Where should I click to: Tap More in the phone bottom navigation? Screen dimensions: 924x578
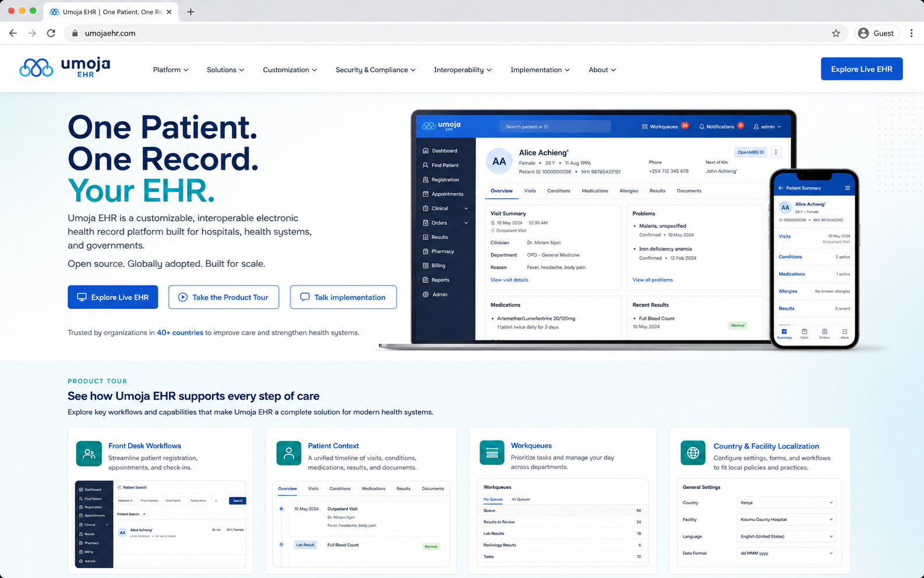845,333
